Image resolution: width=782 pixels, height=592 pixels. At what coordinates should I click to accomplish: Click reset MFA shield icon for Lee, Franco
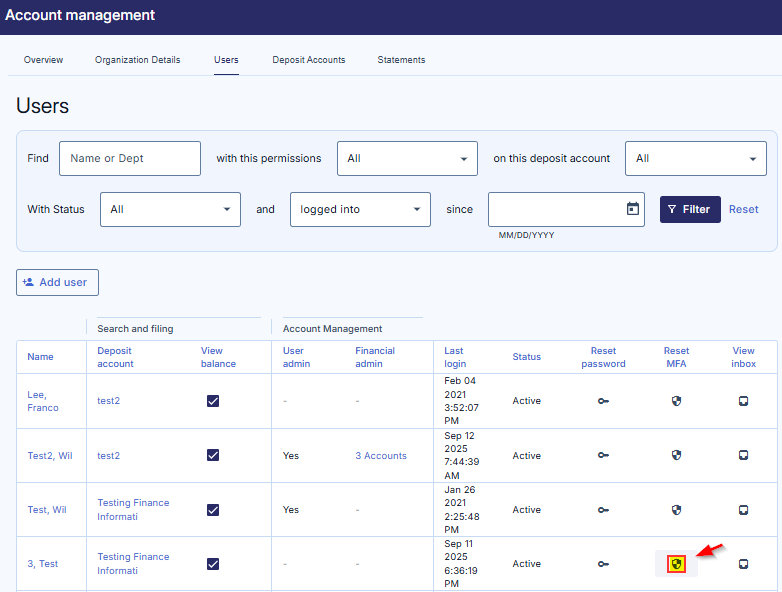677,401
